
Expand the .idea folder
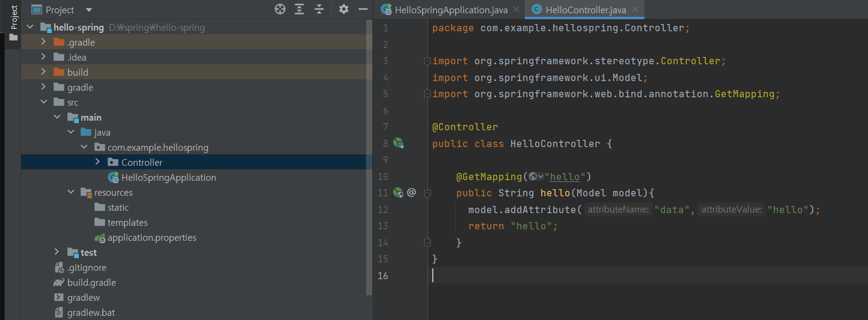[x=43, y=58]
